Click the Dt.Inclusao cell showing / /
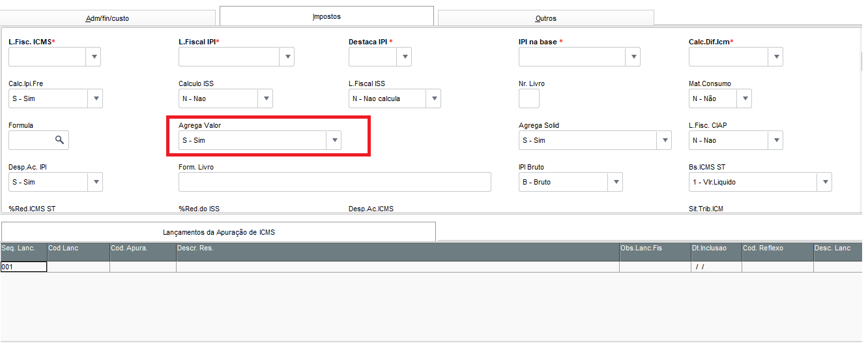The image size is (868, 343). pos(716,267)
